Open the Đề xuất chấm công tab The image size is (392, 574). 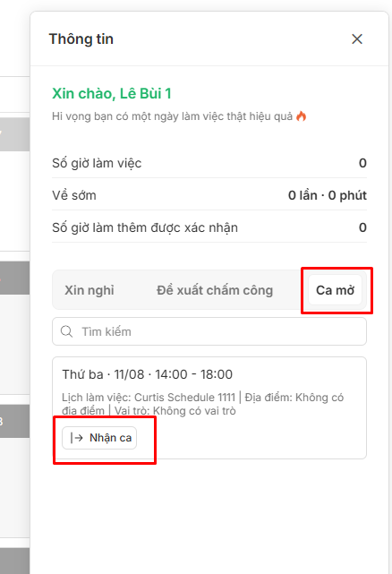click(215, 290)
